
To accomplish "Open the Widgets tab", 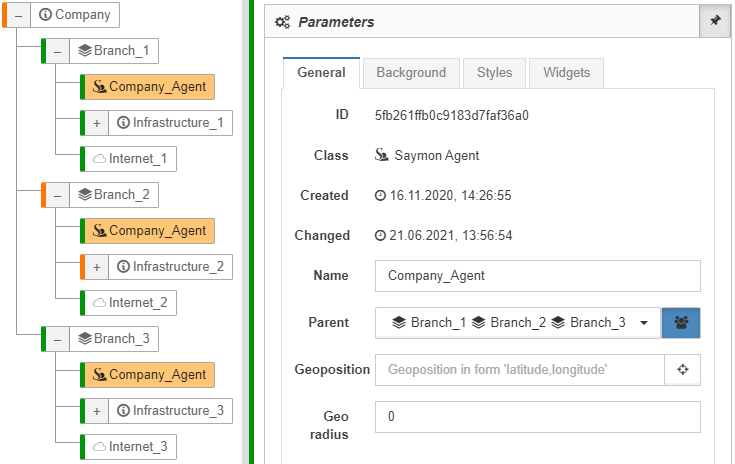I will click(566, 73).
